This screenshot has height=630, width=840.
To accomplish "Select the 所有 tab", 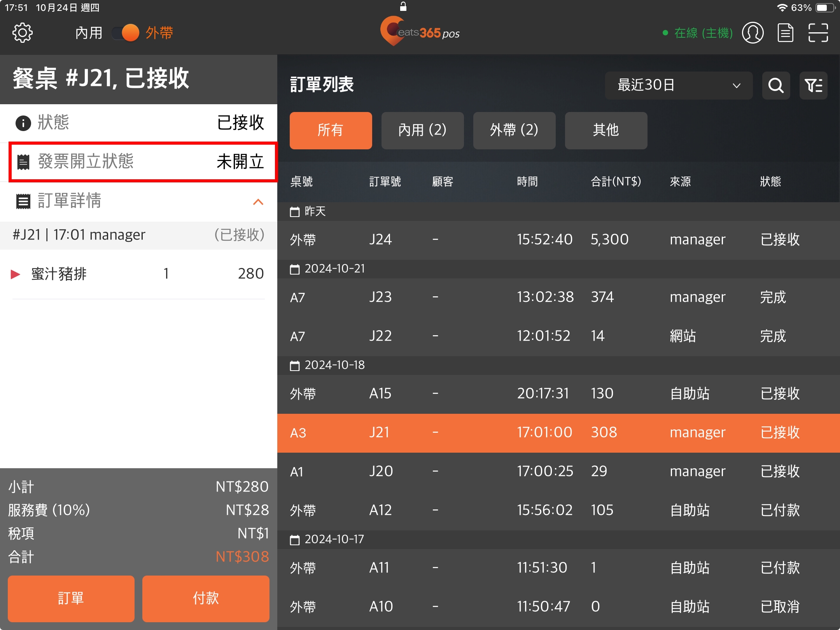I will pos(331,130).
